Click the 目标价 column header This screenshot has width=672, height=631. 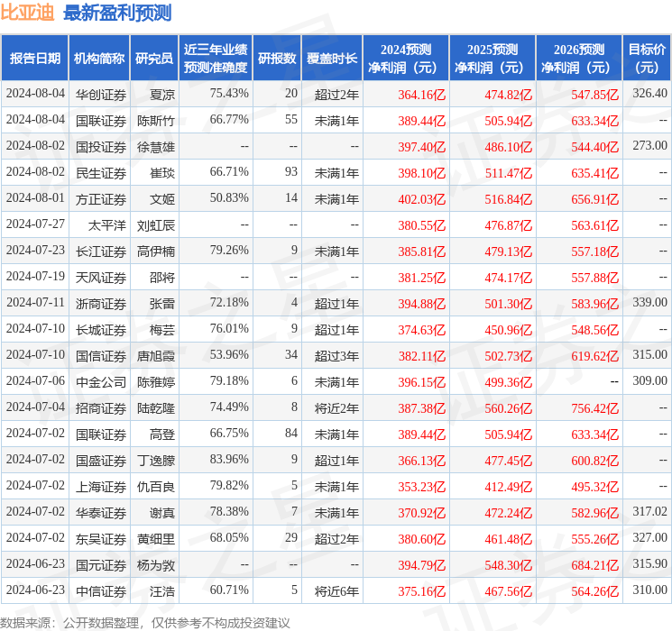coord(646,59)
